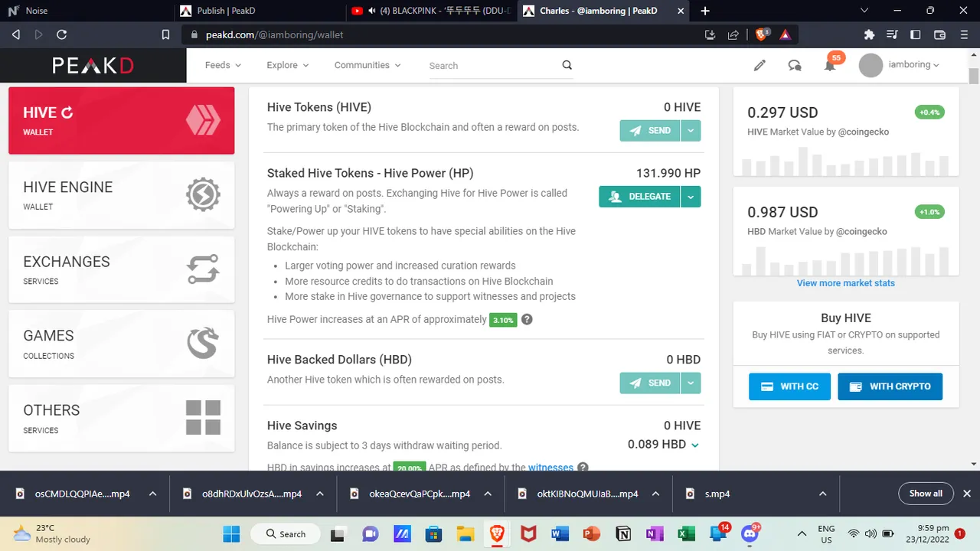
Task: Click the Brave Rewards triangle icon
Action: point(785,34)
